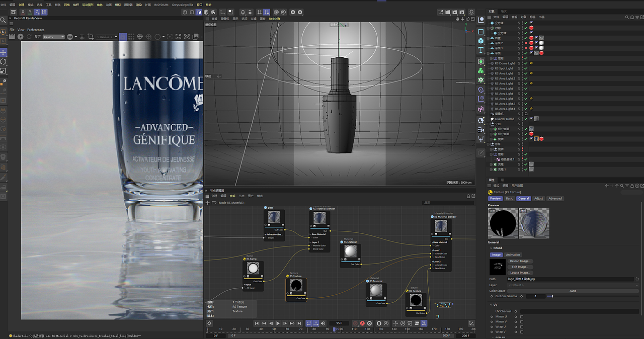Screen dimensions: 644x339
Task: Open Preferences menu in Redshift RenderView
Action: 36,30
